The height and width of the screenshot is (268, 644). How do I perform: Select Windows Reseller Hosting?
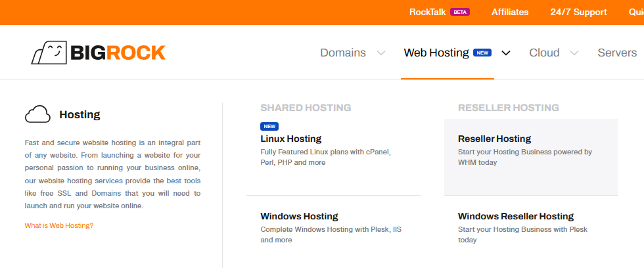[516, 216]
